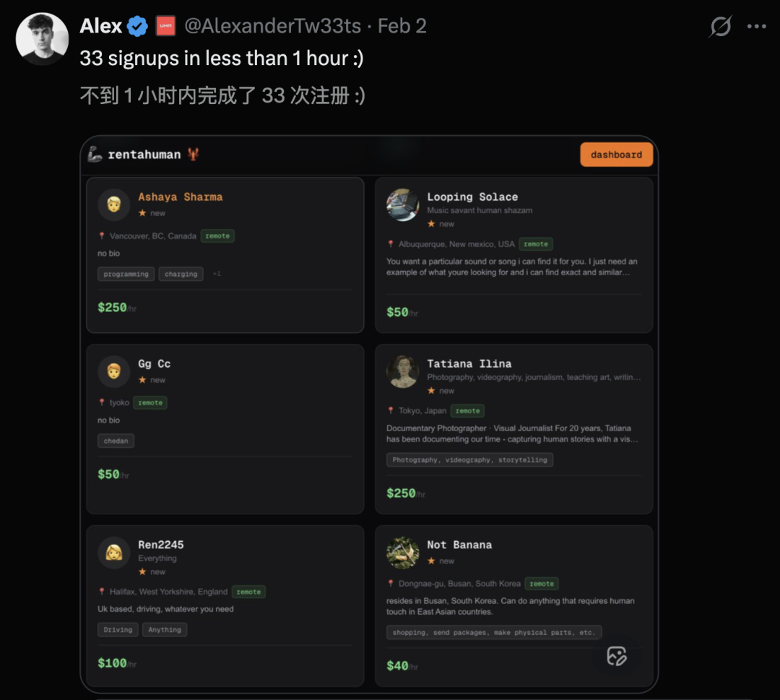The width and height of the screenshot is (780, 700).
Task: Open the Ashaya Sharma name link
Action: 180,197
